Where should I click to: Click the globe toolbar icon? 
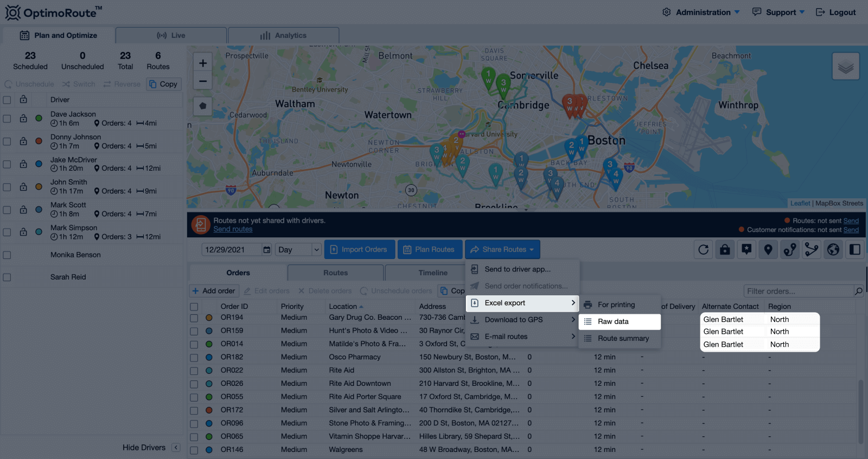(833, 249)
